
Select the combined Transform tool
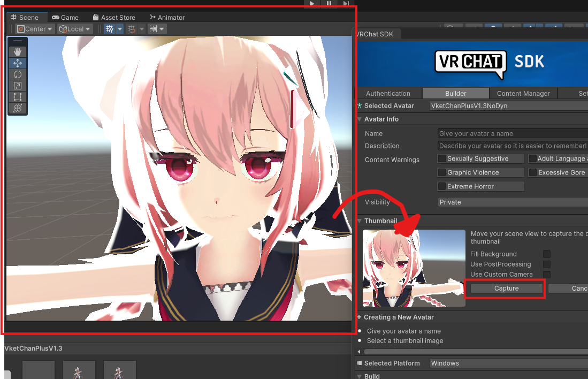[18, 108]
